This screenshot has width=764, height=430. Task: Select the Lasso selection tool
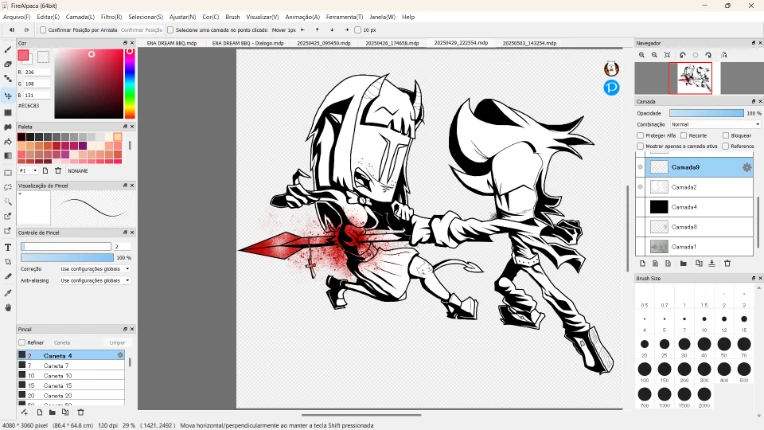pyautogui.click(x=8, y=187)
